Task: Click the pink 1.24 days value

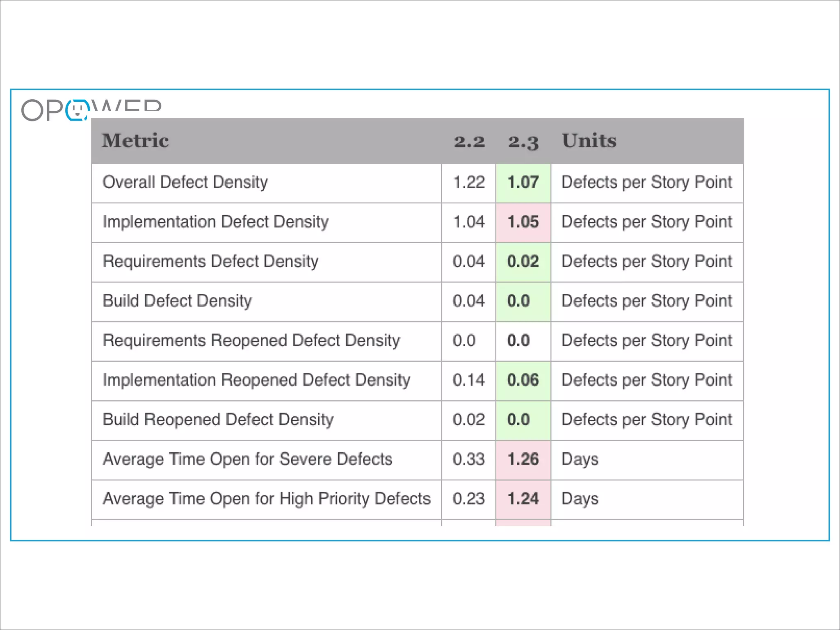Action: coord(523,499)
